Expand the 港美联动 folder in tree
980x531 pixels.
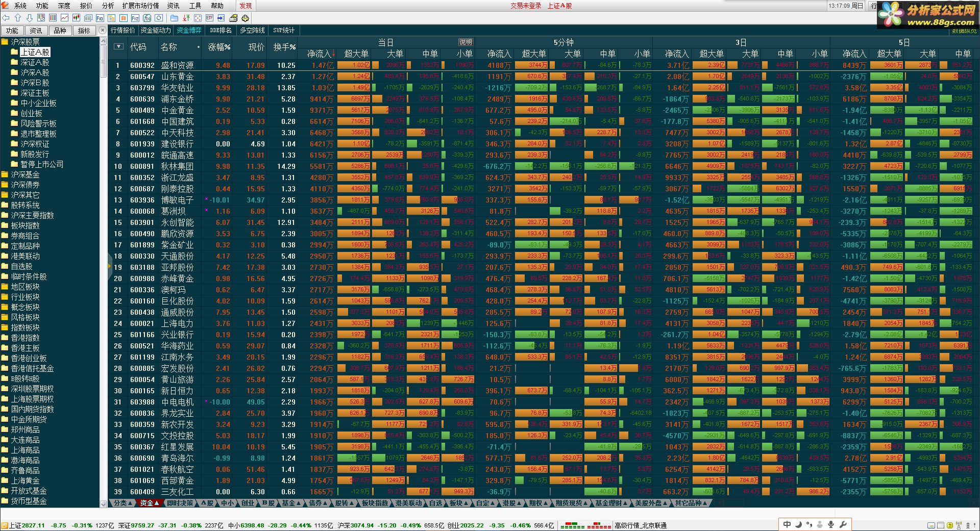[x=25, y=256]
